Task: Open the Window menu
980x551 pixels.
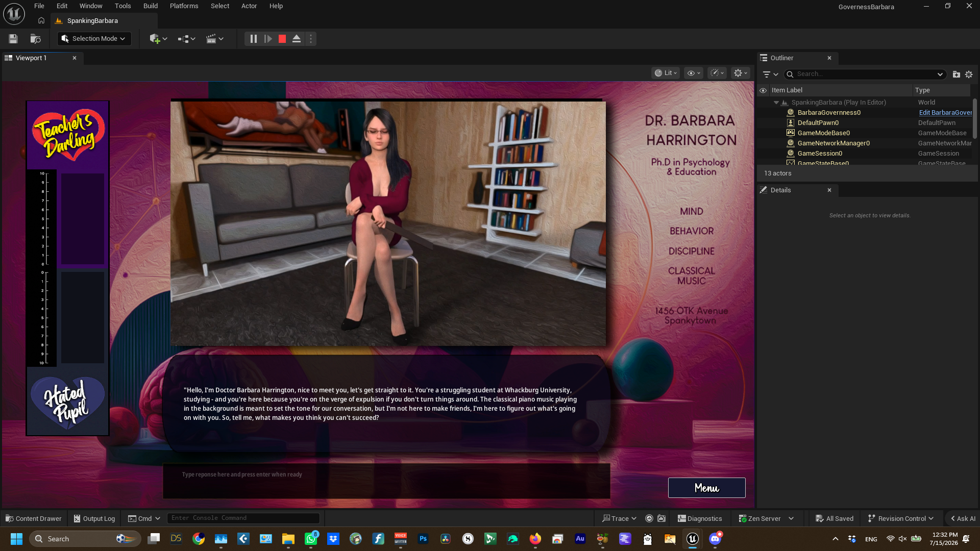Action: coord(91,6)
